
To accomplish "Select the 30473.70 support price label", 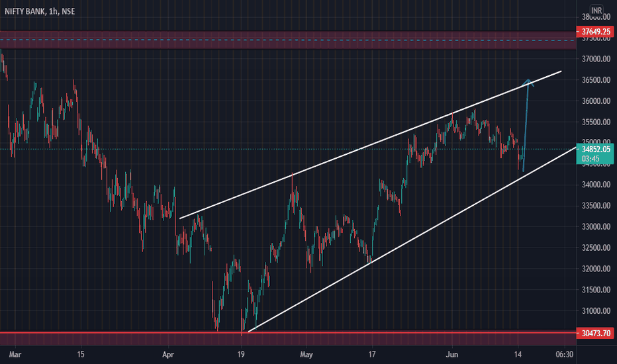I will 595,334.
